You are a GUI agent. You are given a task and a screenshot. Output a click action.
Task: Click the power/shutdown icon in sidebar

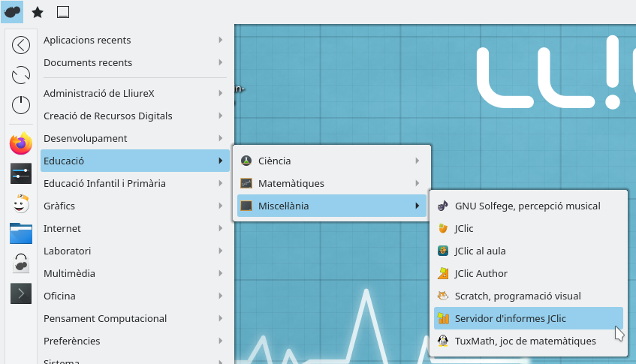coord(21,104)
